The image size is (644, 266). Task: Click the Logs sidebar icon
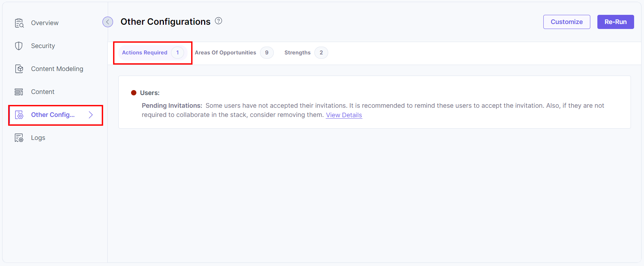click(19, 138)
